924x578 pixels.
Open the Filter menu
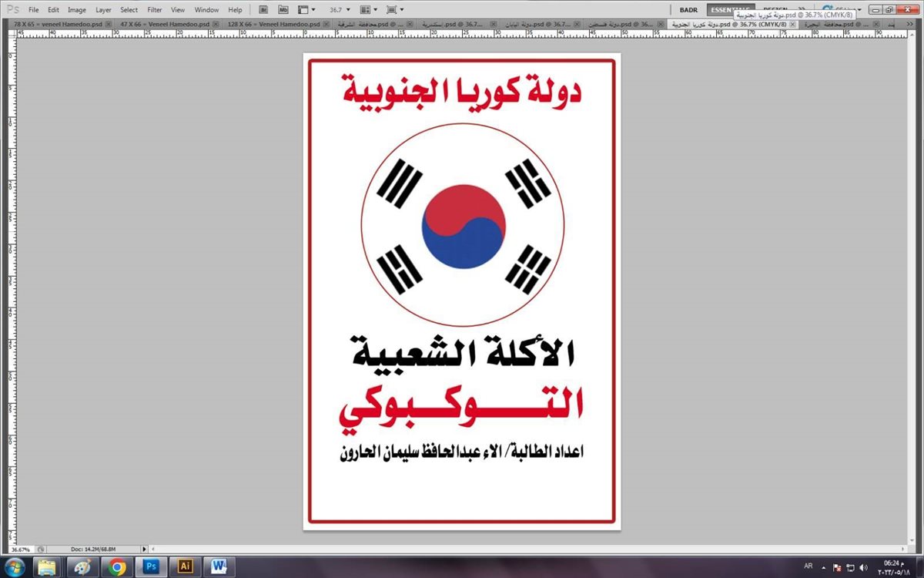click(155, 10)
